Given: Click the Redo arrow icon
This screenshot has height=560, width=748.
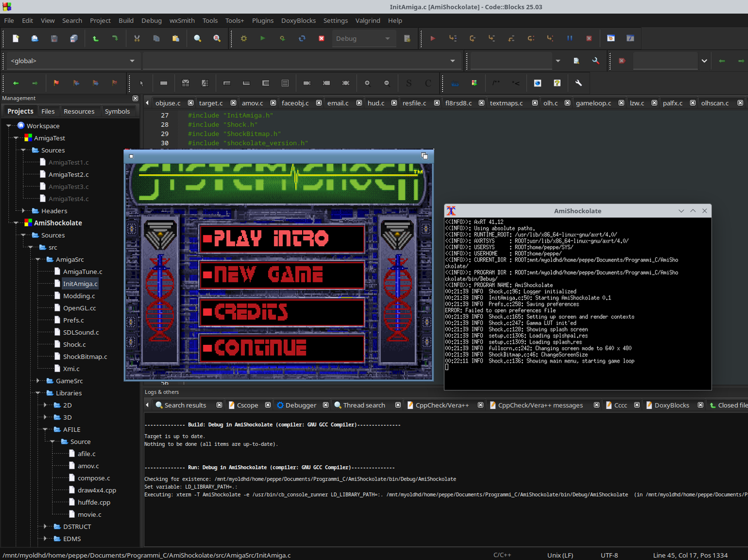Looking at the screenshot, I should [x=115, y=39].
